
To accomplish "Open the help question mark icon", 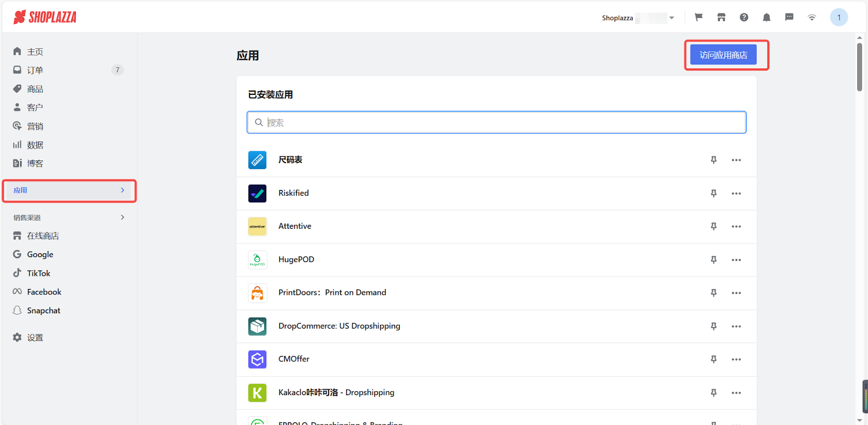I will pyautogui.click(x=744, y=17).
